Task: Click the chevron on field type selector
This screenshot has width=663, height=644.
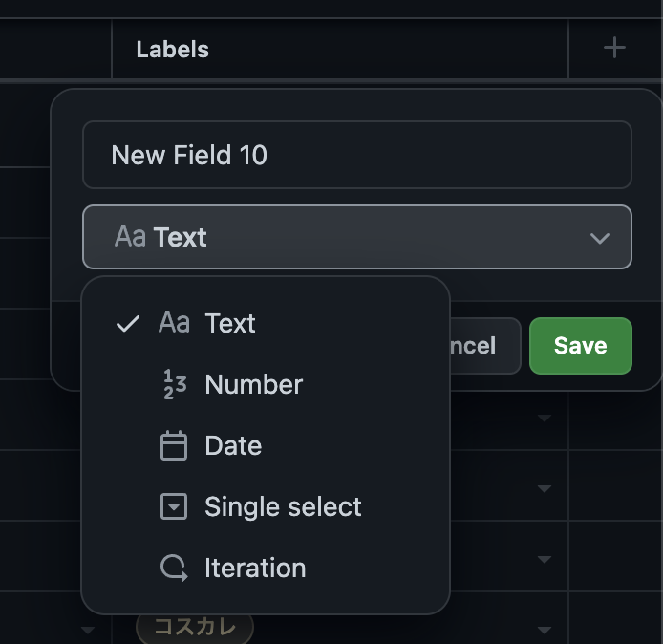Action: tap(600, 238)
